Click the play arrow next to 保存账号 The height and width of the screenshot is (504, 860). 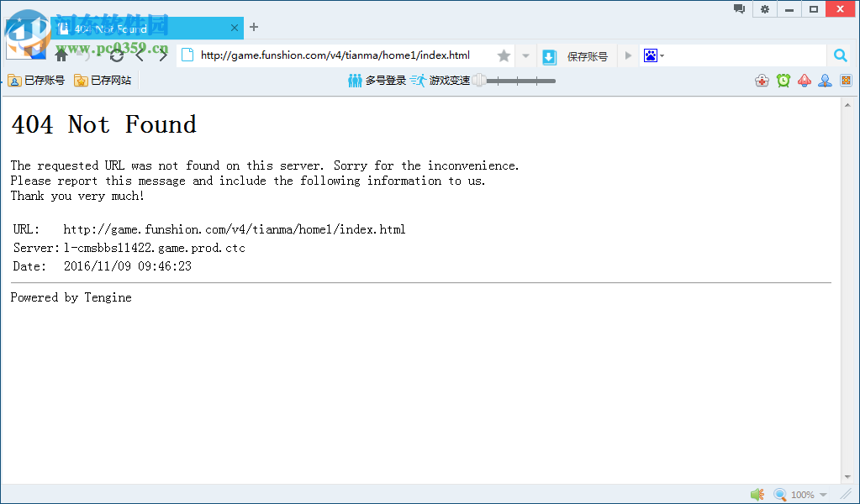tap(628, 55)
